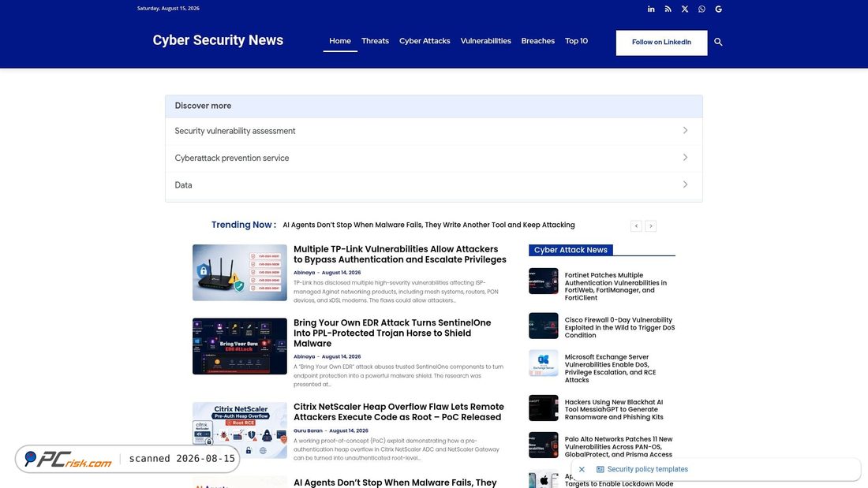Click the search magnifier icon
This screenshot has height=488, width=868.
tap(718, 42)
